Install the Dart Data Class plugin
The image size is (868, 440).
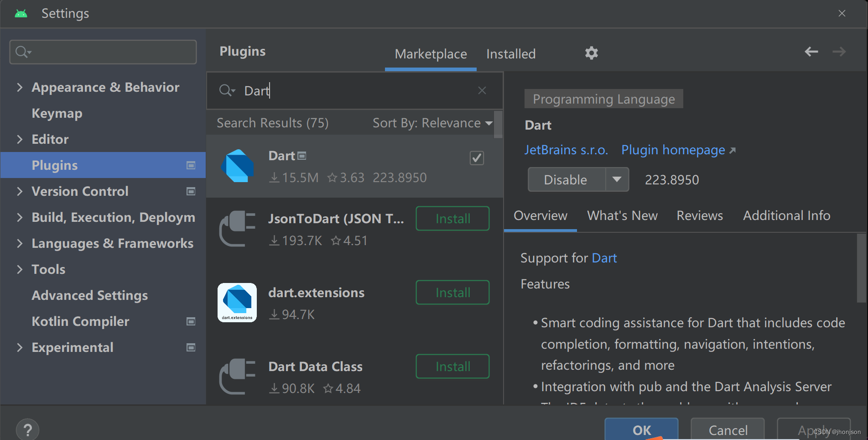(x=452, y=367)
